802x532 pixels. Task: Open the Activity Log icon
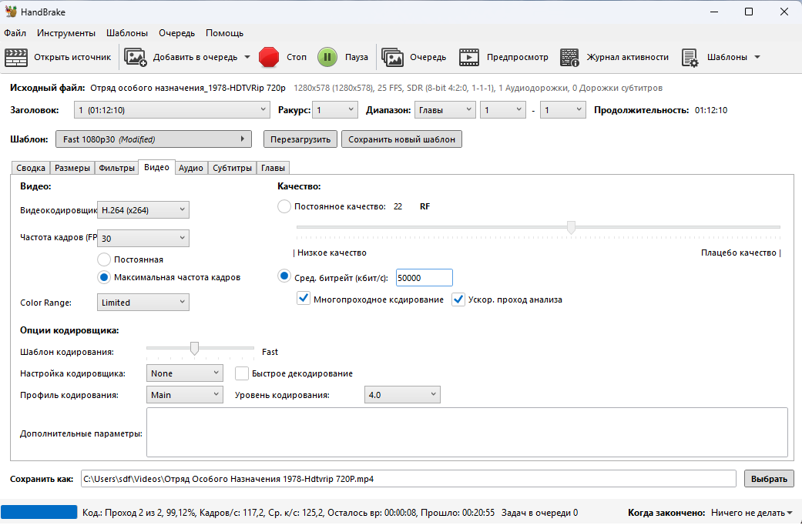click(x=569, y=57)
